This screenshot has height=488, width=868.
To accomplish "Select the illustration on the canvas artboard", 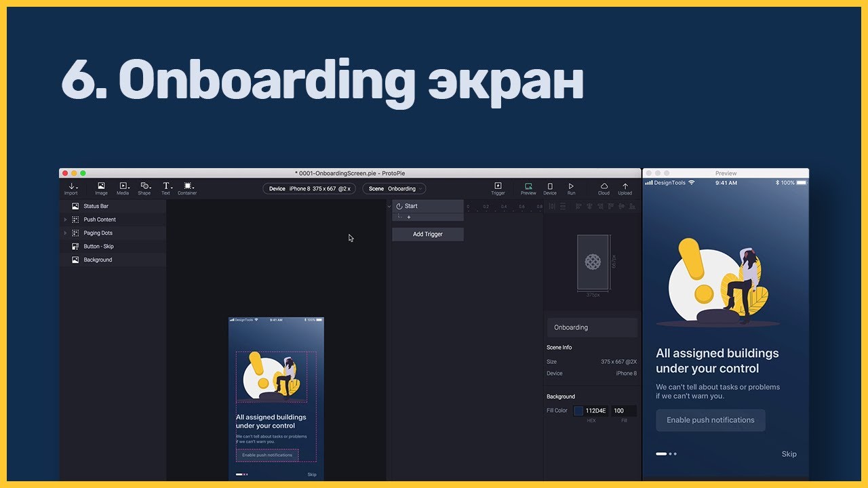I will (x=271, y=377).
